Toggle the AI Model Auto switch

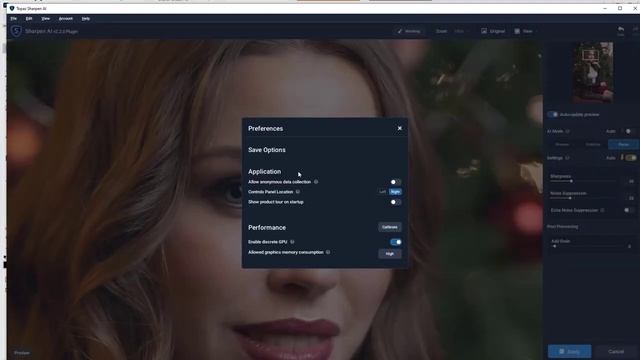(630, 131)
